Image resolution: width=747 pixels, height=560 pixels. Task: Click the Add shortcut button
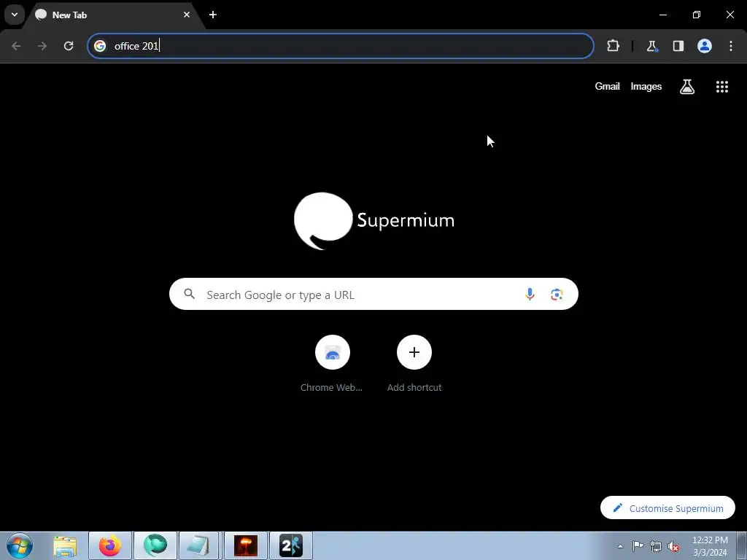tap(414, 364)
